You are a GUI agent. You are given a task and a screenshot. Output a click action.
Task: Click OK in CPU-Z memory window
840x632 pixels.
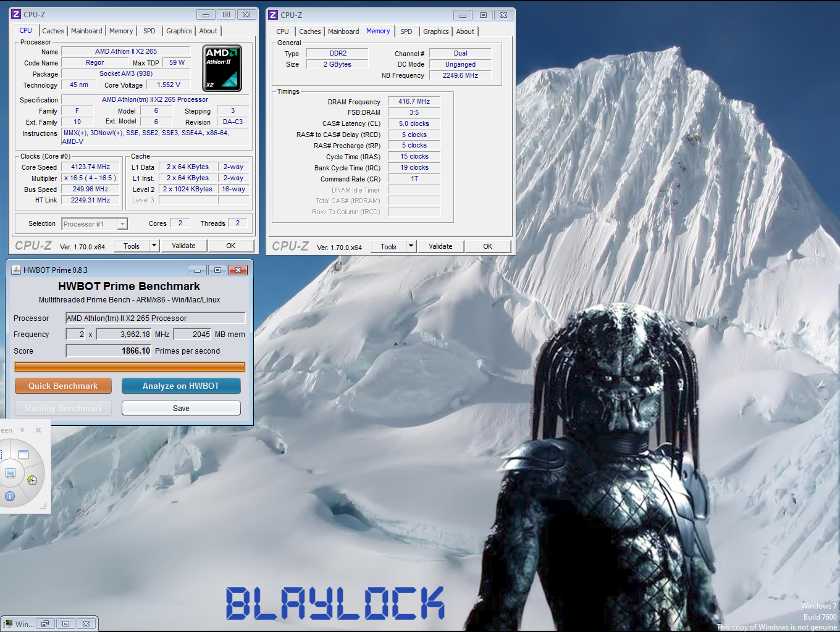point(488,246)
